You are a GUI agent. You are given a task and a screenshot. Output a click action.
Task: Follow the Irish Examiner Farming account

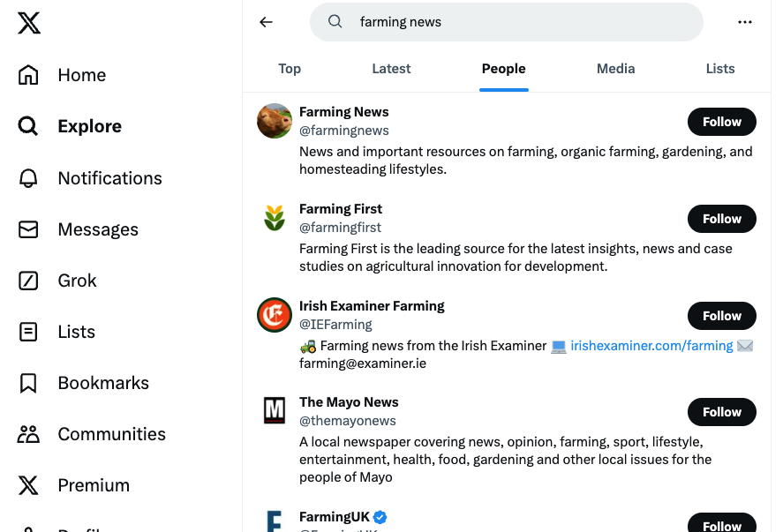721,316
